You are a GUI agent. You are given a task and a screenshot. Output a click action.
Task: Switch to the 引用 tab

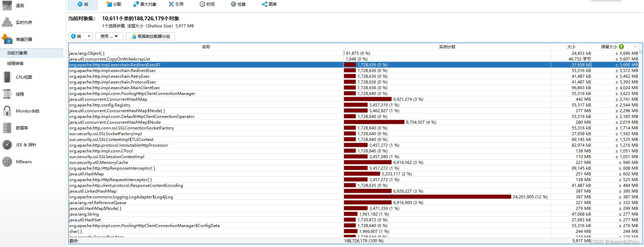176,4
